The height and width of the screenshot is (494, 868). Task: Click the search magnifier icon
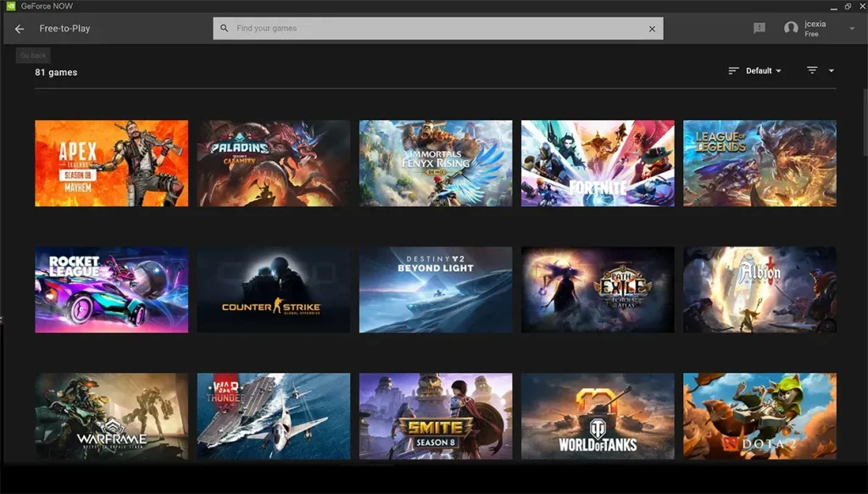click(225, 29)
